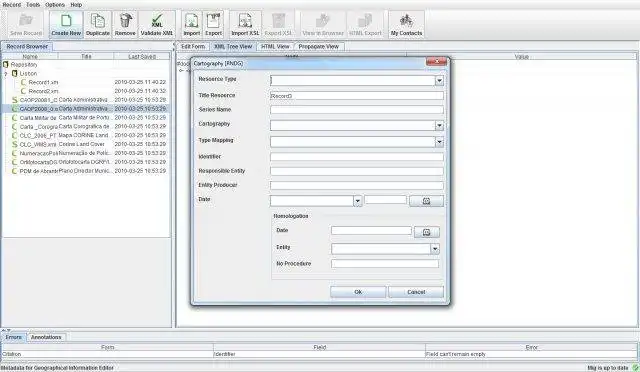Expand the Resource Type dropdown
Screen dimensions: 640x372
(439, 81)
